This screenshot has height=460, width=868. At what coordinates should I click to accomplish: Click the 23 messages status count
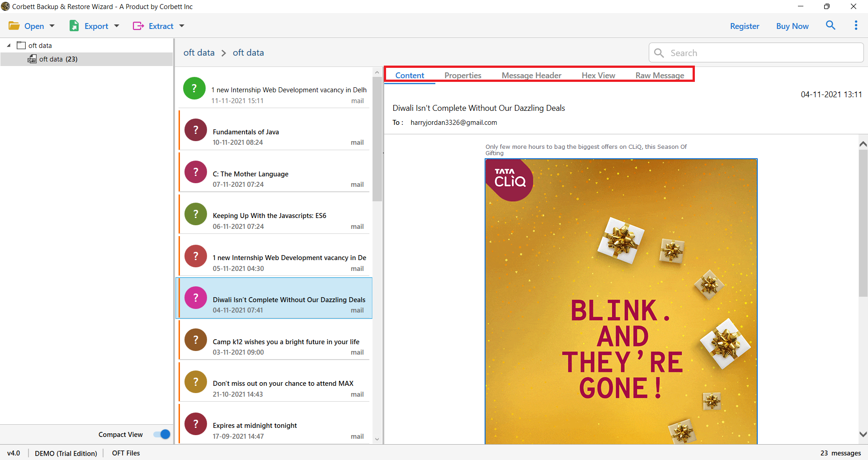pyautogui.click(x=841, y=453)
